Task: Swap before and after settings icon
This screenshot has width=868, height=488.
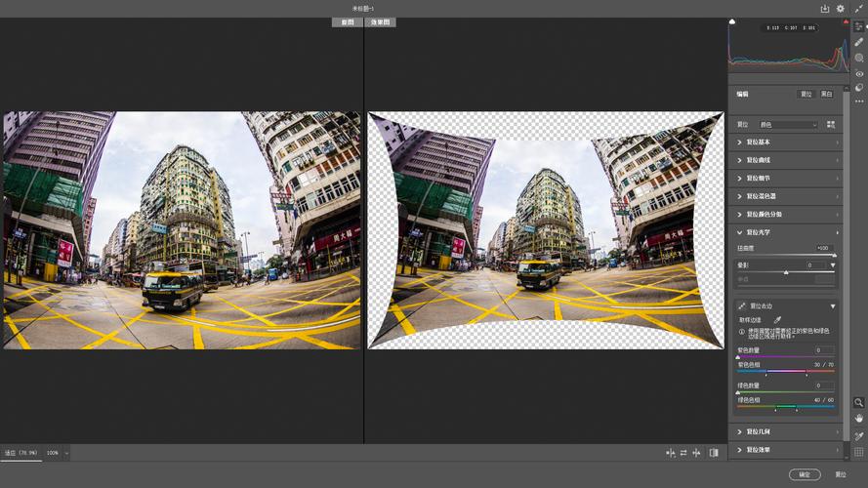Action: click(683, 453)
